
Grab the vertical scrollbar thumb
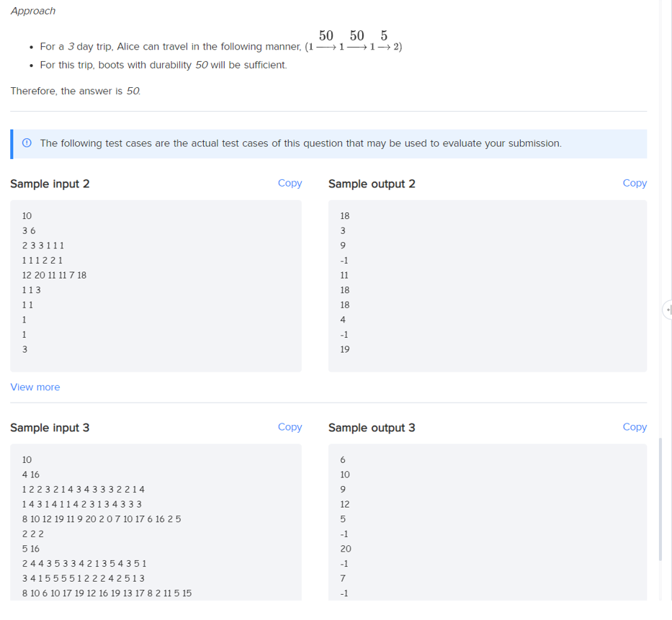click(x=660, y=499)
